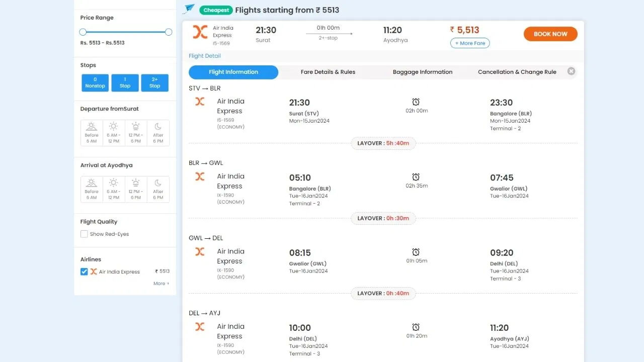Image resolution: width=644 pixels, height=362 pixels.
Task: Click the paper plane icon beside Cheapest
Action: tap(189, 9)
